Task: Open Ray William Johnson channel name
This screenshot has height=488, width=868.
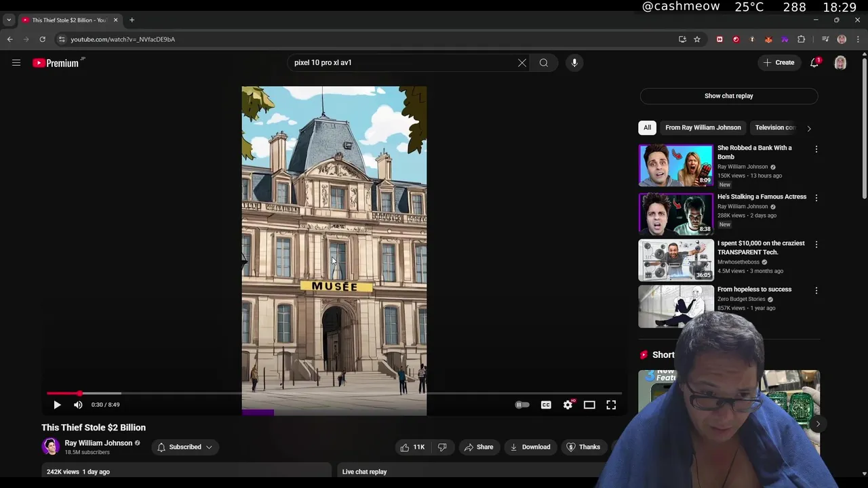Action: (98, 443)
